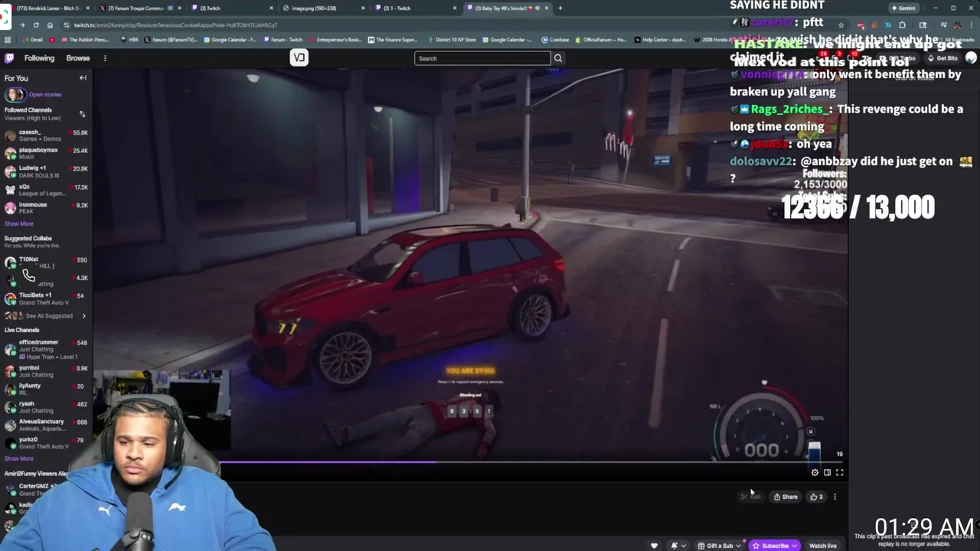Click the purple Subscribe button
The height and width of the screenshot is (551, 980).
tap(775, 546)
